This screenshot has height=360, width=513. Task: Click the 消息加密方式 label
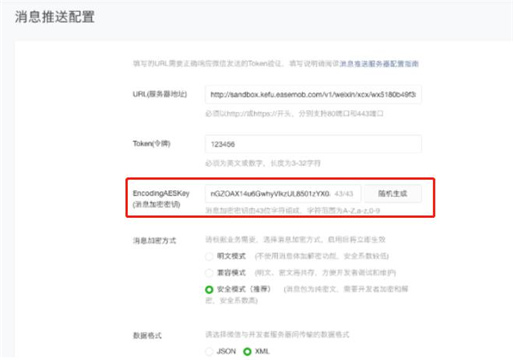154,241
